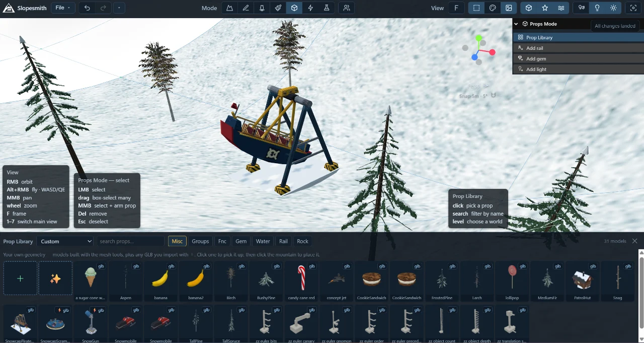Click the green axis on the gizmo
The image size is (644, 343).
[x=478, y=38]
